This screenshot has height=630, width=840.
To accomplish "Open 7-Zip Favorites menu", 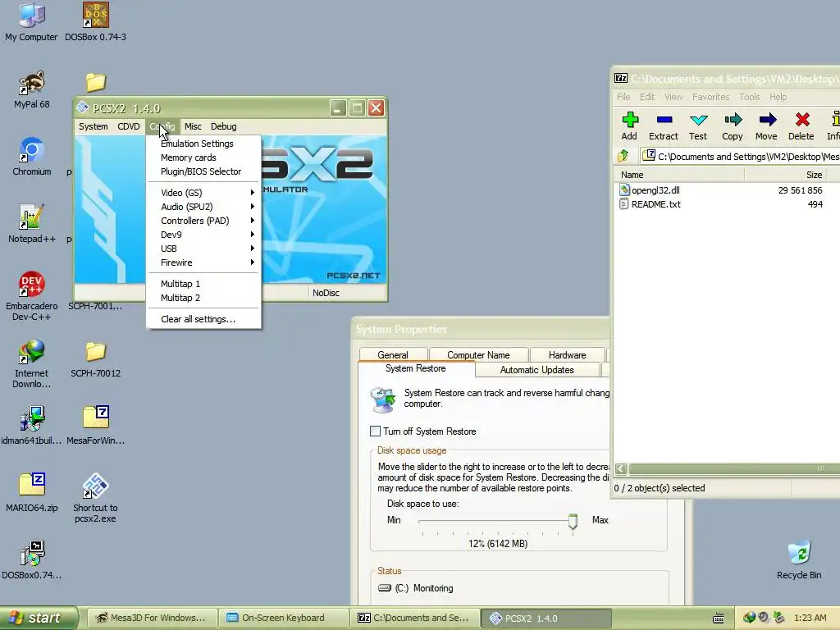I will pyautogui.click(x=710, y=97).
